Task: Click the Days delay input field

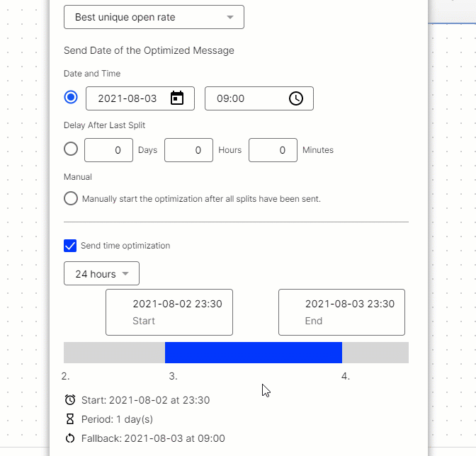Action: pyautogui.click(x=108, y=150)
